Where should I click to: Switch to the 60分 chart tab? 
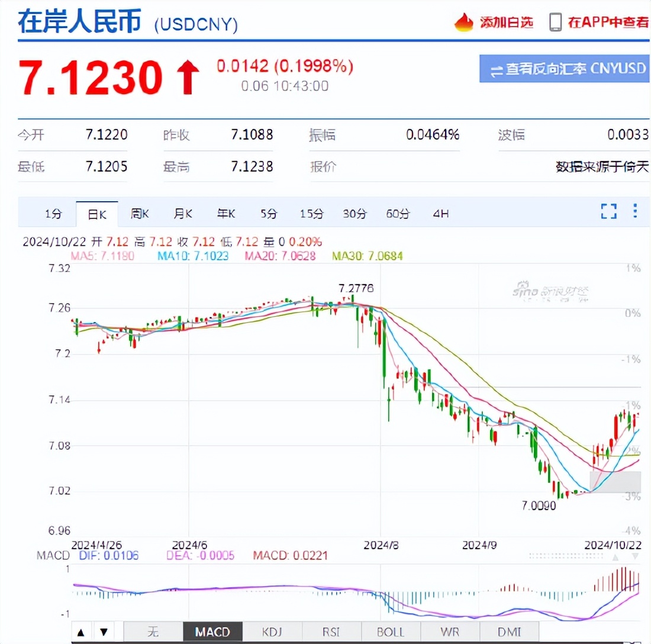click(398, 214)
